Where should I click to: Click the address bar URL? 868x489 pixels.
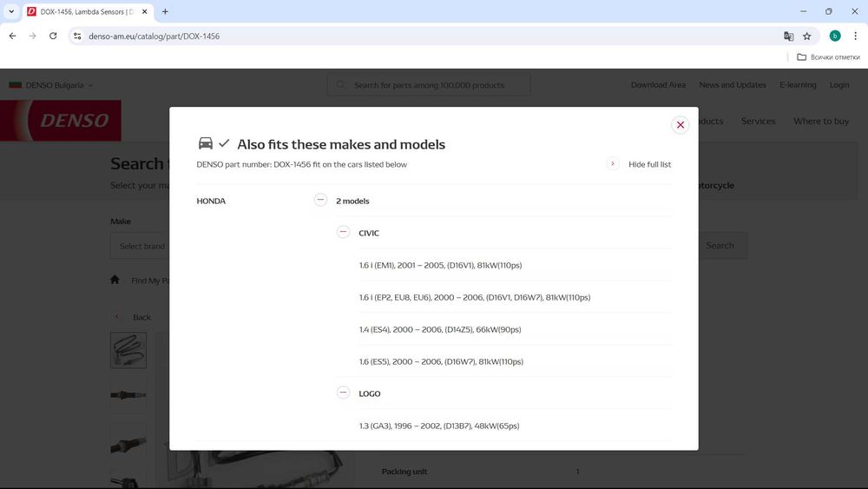pos(154,36)
